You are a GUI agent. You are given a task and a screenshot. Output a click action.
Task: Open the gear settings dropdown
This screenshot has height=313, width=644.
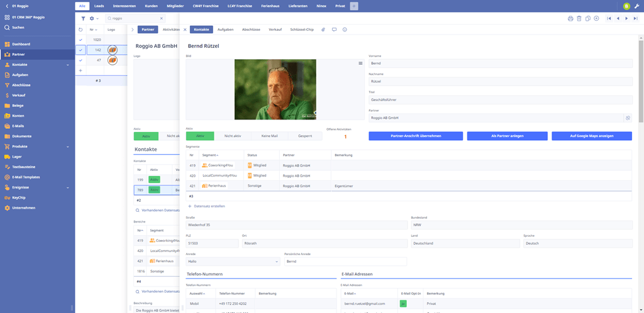pos(94,19)
